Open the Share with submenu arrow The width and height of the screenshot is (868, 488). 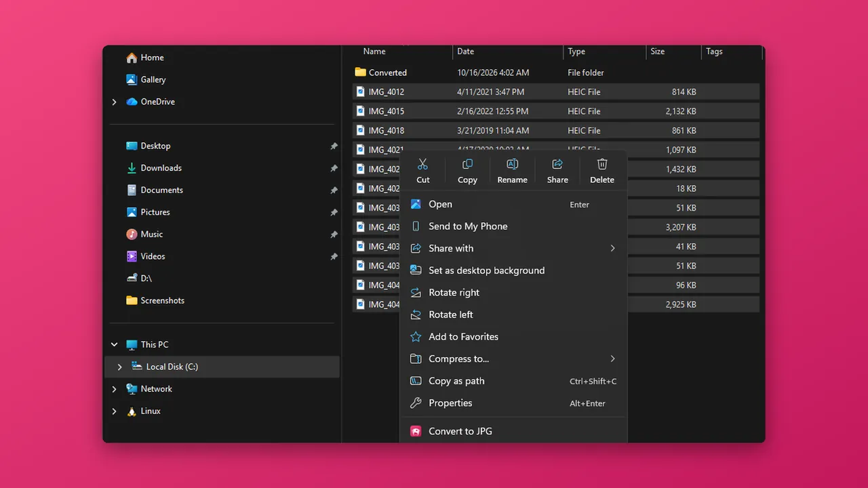(x=612, y=248)
